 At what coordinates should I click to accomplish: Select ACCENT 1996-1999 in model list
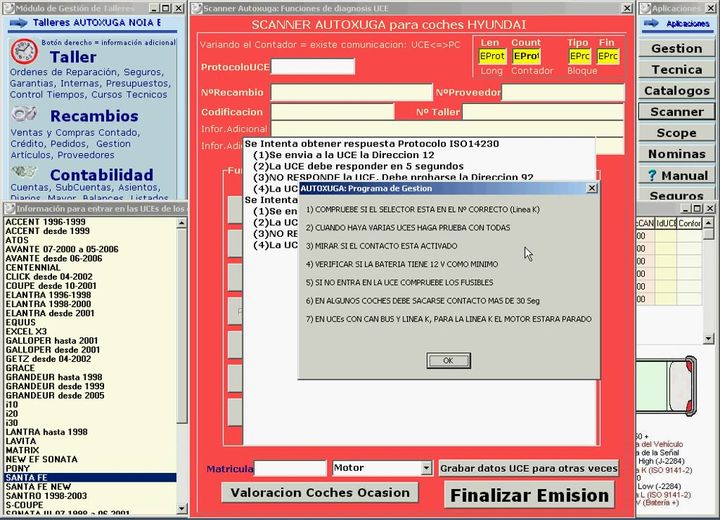pos(90,222)
